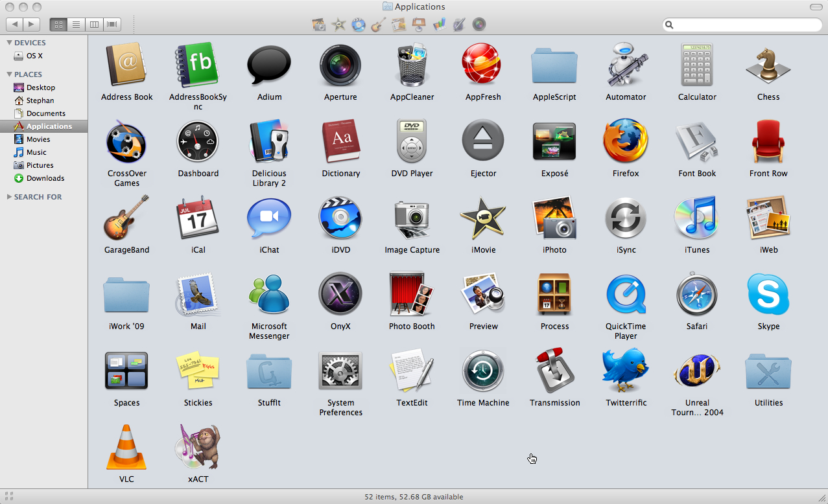
Task: Switch to list view
Action: pyautogui.click(x=77, y=25)
